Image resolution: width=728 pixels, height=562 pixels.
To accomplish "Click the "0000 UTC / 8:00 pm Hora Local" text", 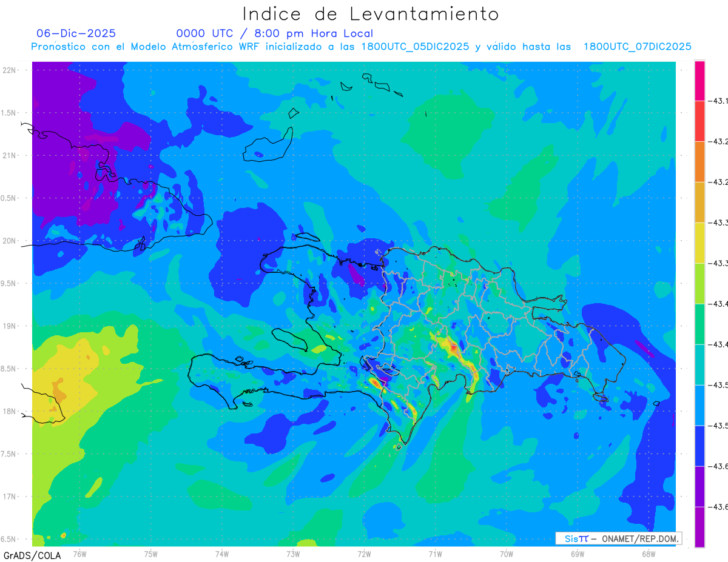I will tap(275, 34).
